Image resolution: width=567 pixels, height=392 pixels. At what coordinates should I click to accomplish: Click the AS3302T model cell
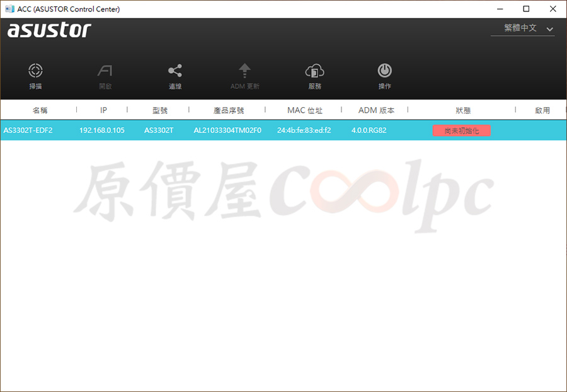pyautogui.click(x=159, y=130)
